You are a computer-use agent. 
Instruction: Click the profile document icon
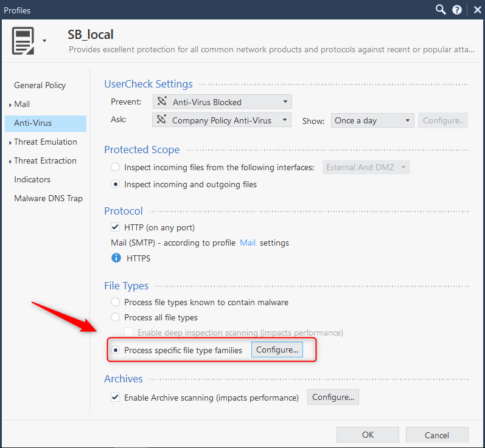(x=23, y=41)
